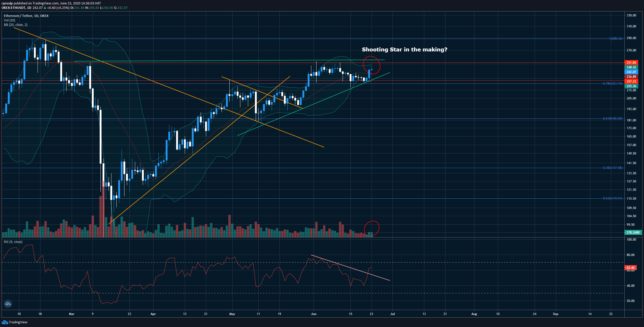The image size is (644, 327).
Task: Click the 'Apr' date on time axis
Action: 153,314
